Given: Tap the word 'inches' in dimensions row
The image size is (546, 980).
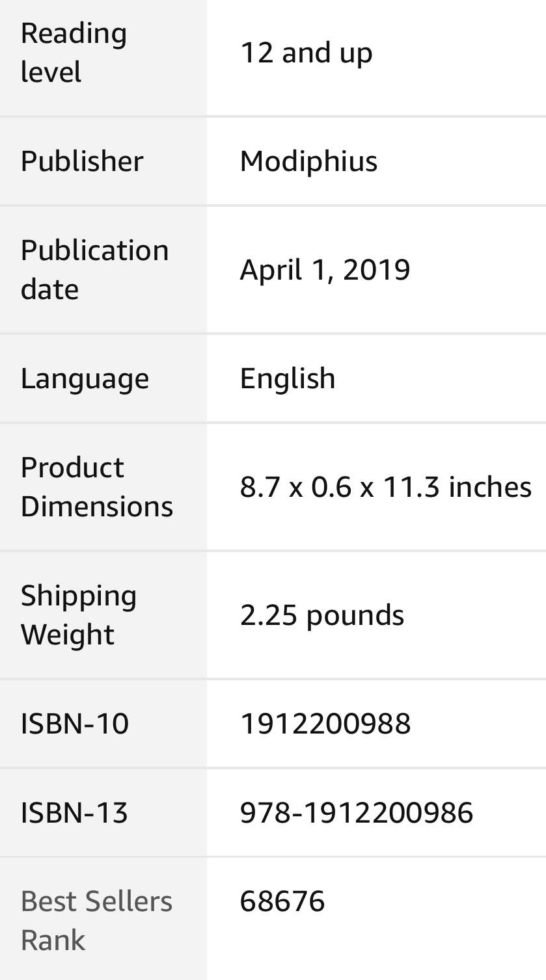Looking at the screenshot, I should [490, 487].
